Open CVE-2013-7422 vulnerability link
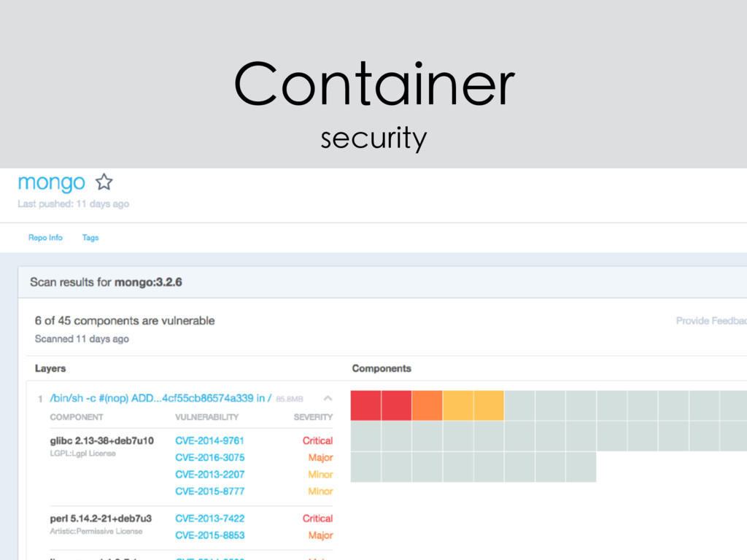Viewport: 747px width, 560px height. (209, 518)
